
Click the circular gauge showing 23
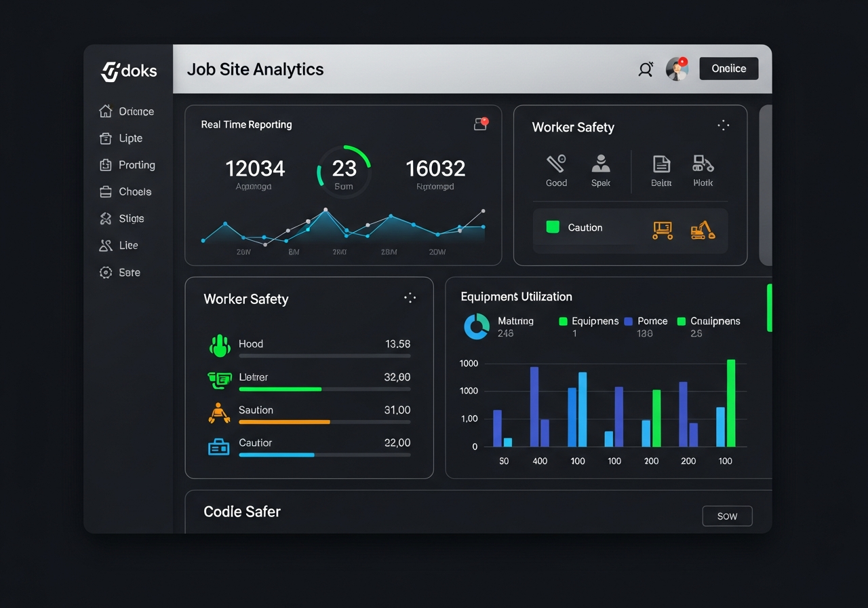(x=344, y=171)
